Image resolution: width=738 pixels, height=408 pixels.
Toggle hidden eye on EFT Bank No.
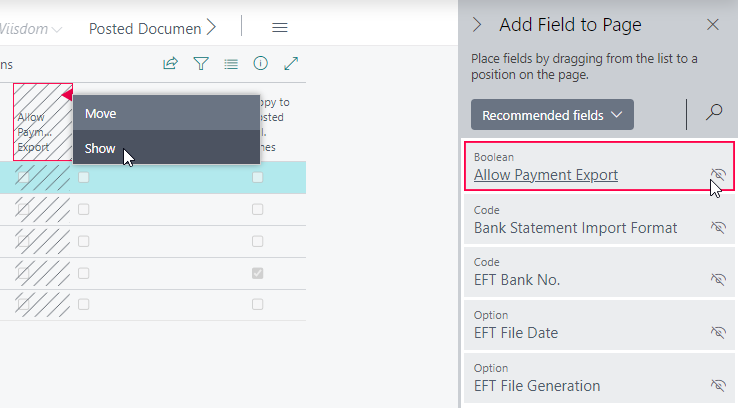718,279
